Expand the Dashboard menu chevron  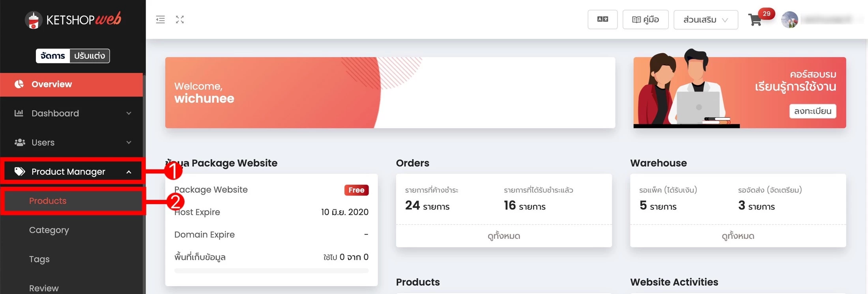click(x=129, y=114)
